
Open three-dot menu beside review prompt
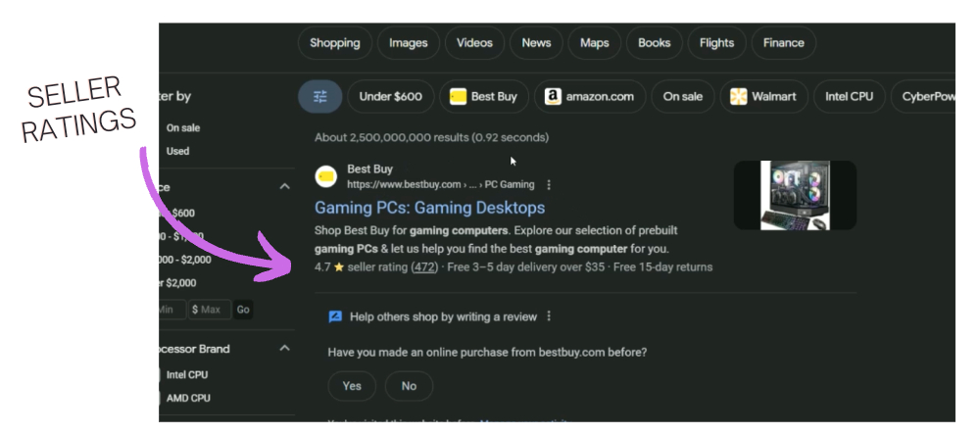pyautogui.click(x=549, y=316)
